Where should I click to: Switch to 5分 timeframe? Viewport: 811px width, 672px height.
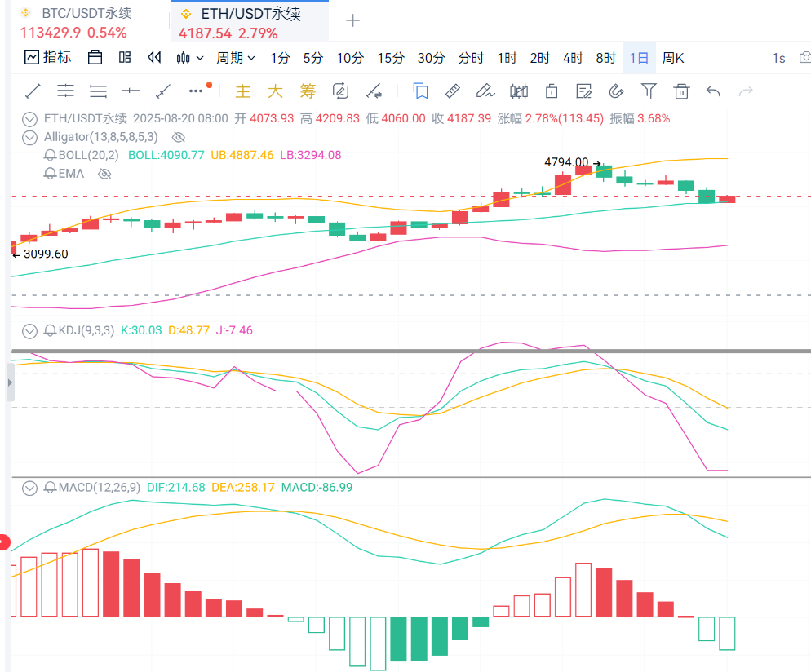pos(313,58)
